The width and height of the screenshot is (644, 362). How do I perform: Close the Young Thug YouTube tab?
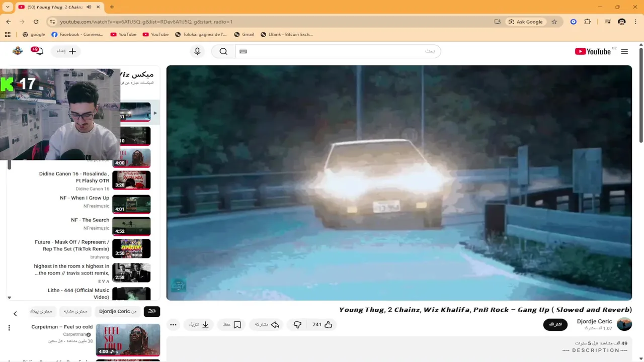tap(98, 7)
